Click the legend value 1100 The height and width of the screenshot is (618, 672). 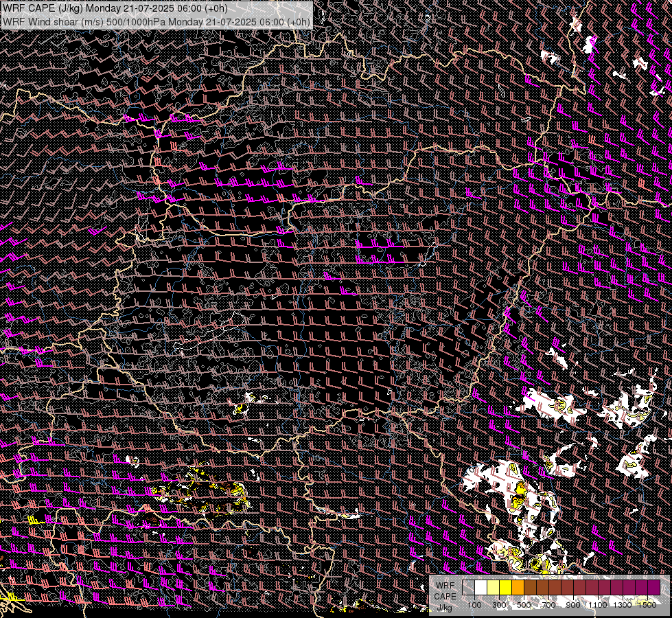(597, 605)
